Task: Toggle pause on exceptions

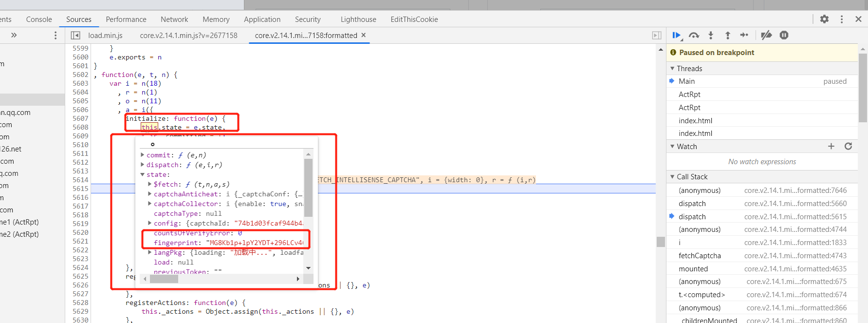Action: pos(784,35)
